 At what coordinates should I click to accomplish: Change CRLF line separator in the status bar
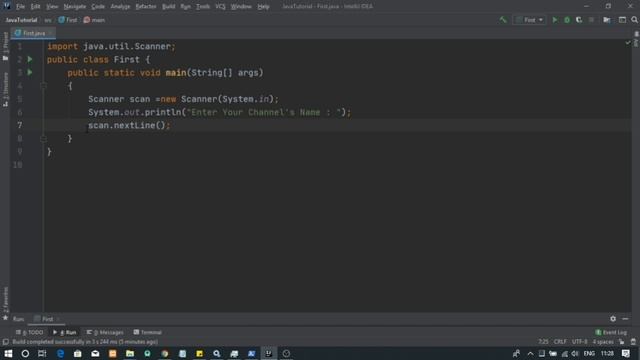point(560,342)
